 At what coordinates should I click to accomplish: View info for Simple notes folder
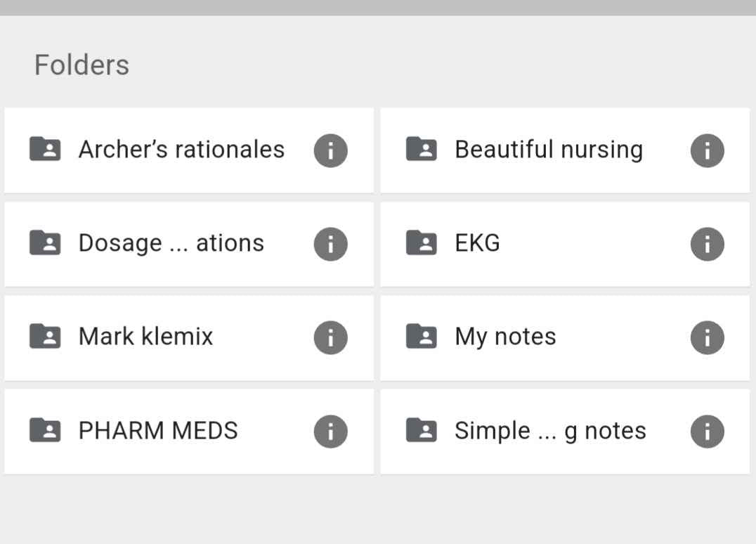coord(707,431)
